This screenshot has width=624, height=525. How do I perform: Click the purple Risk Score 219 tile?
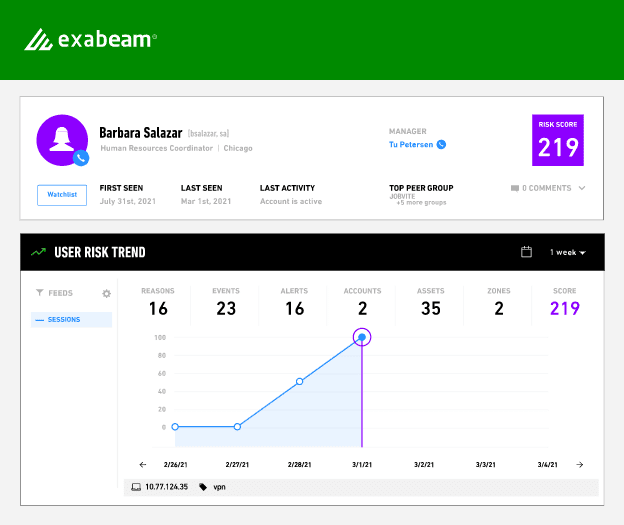pos(558,140)
